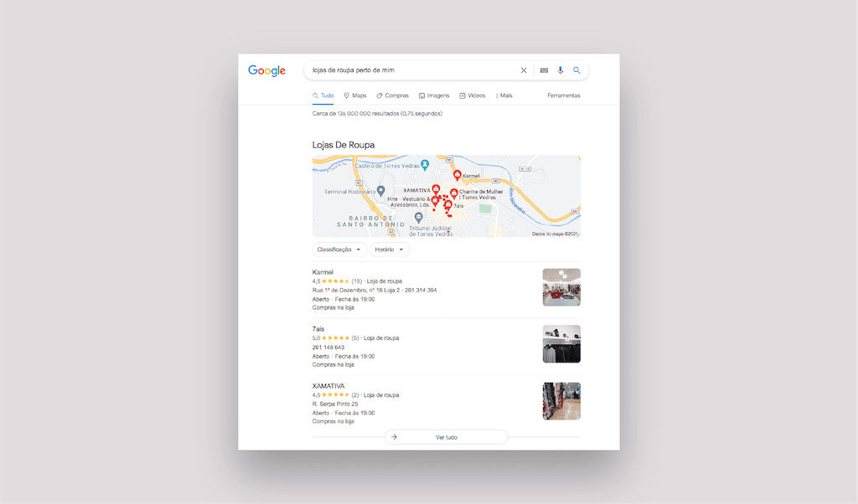Clear the search box with X icon
The width and height of the screenshot is (858, 504).
[x=524, y=71]
